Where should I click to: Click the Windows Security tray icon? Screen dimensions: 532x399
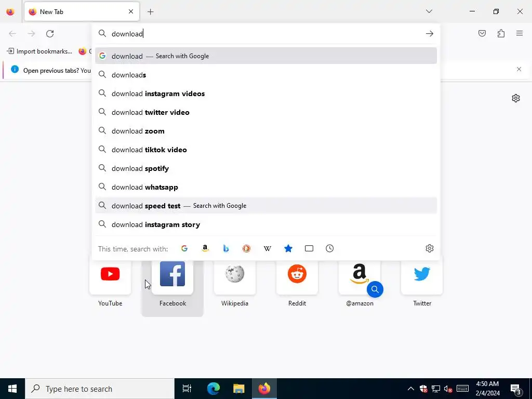[x=423, y=389]
